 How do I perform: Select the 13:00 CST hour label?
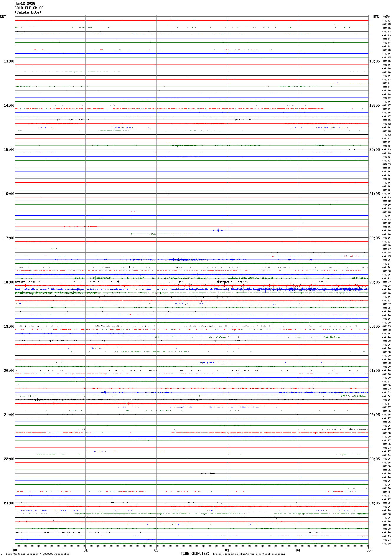click(9, 61)
